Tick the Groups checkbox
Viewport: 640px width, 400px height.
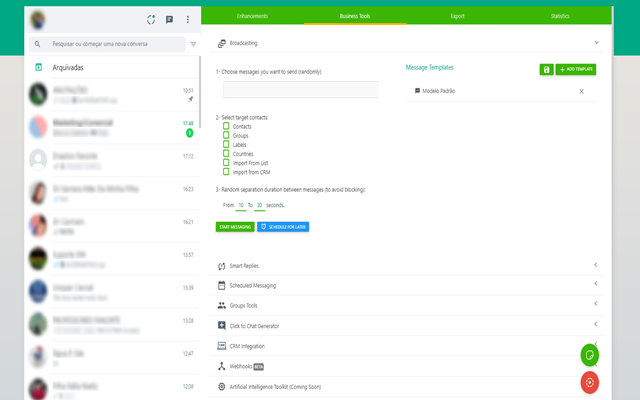pyautogui.click(x=226, y=136)
